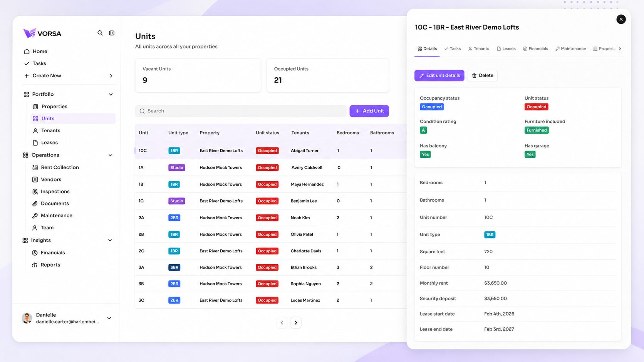Click the Reports chart icon
The height and width of the screenshot is (362, 644).
[35, 265]
